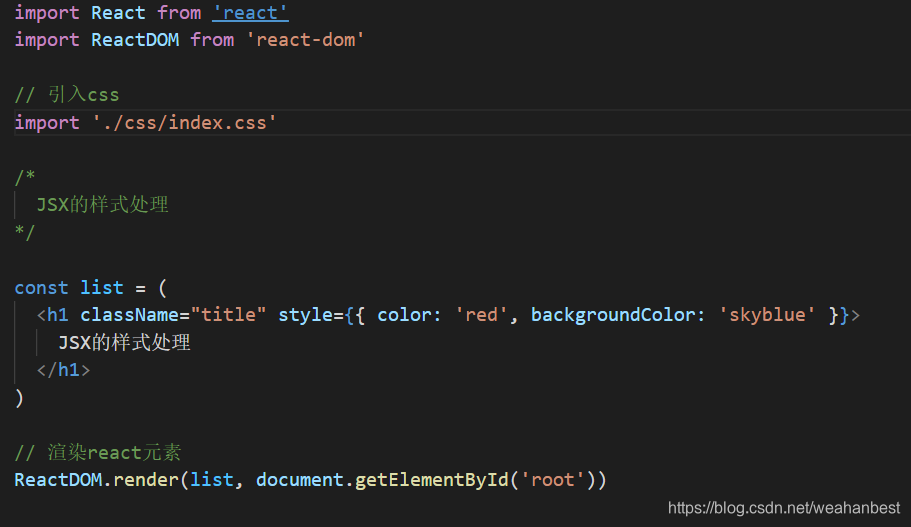Click the 'list' argument inside render()

point(212,480)
